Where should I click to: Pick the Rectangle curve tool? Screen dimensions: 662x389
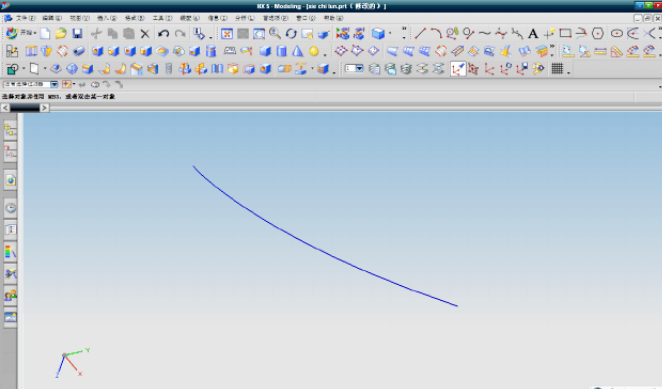point(565,33)
